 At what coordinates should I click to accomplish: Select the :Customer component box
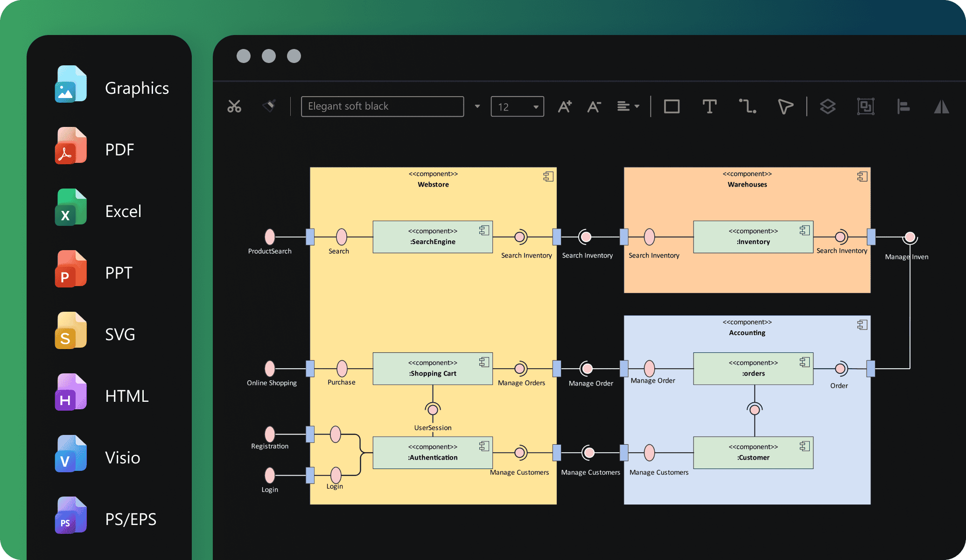click(753, 453)
